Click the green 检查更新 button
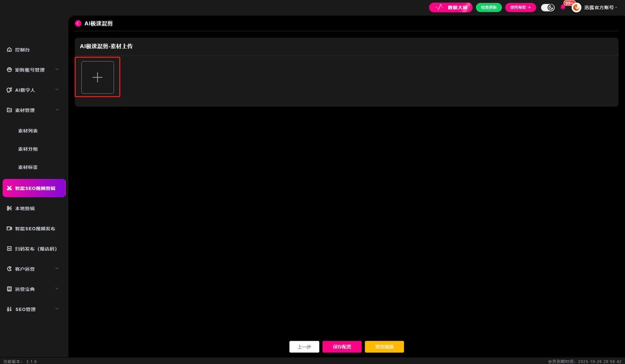The height and width of the screenshot is (364, 625). [x=489, y=7]
